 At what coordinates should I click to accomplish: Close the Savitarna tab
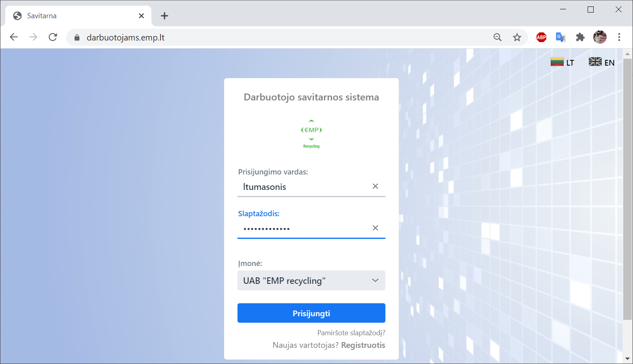tap(141, 16)
